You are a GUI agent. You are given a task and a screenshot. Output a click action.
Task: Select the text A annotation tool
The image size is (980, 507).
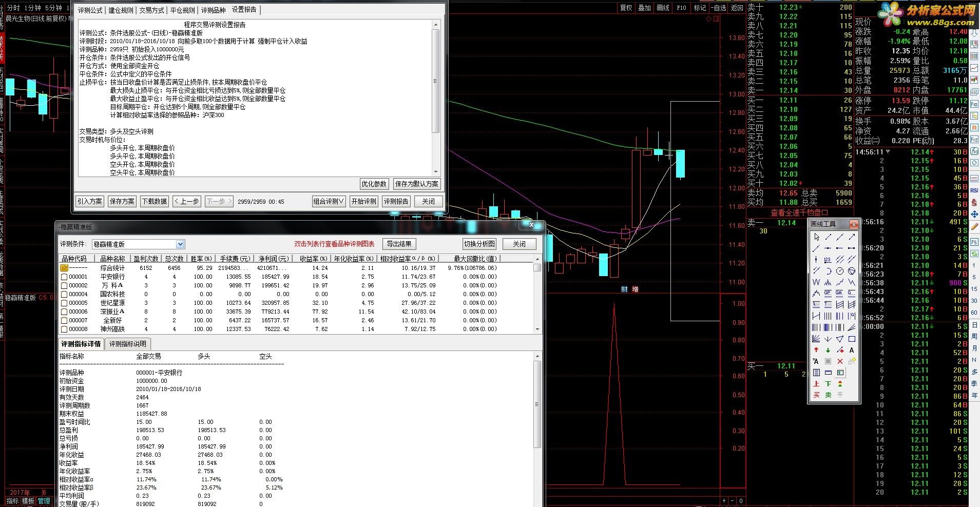851,350
